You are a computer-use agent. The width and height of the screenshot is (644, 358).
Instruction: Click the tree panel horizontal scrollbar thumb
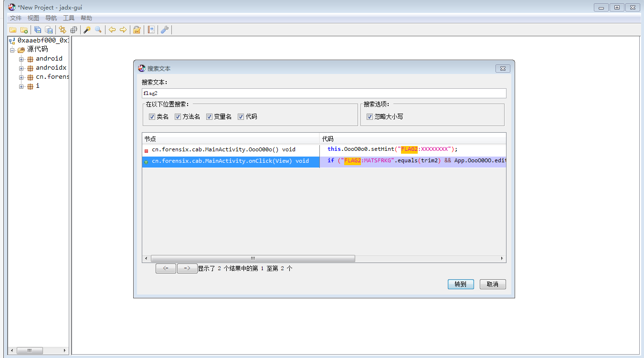pos(29,350)
